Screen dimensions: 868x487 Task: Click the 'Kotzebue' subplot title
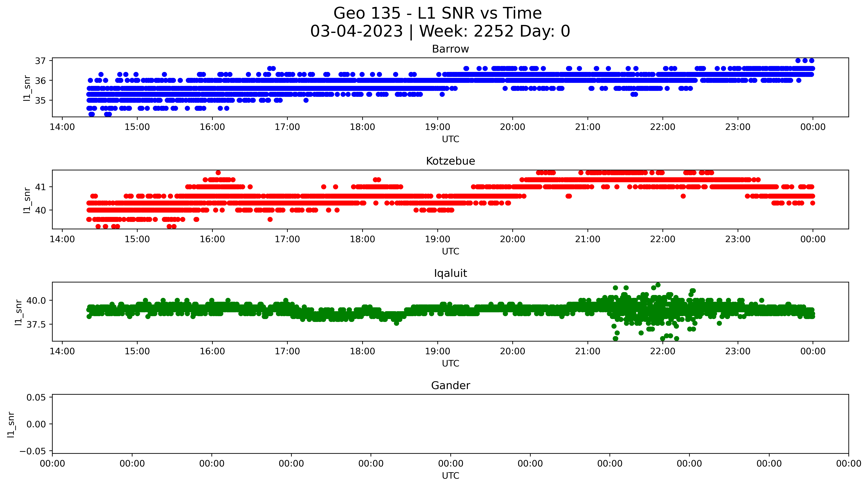tap(451, 161)
